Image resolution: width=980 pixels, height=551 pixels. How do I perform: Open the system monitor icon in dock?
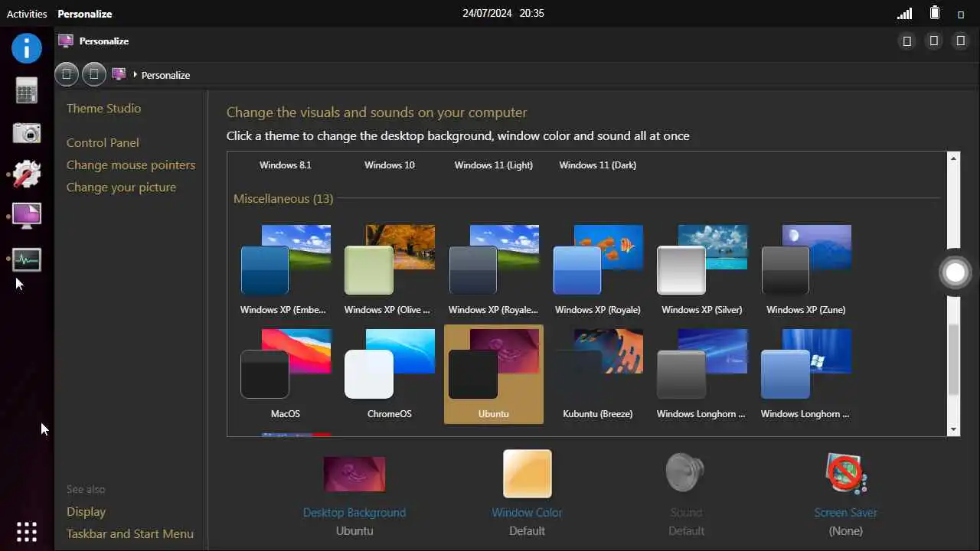point(27,259)
